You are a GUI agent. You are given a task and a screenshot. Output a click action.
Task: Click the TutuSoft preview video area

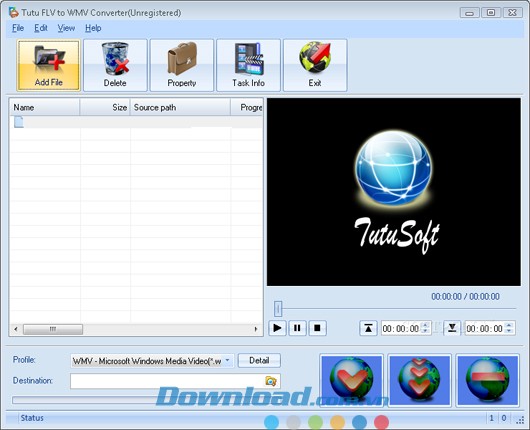pyautogui.click(x=394, y=192)
